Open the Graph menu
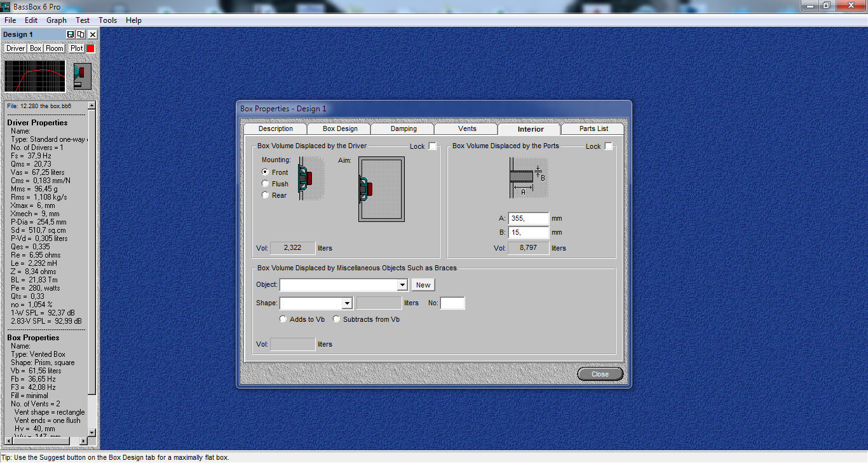Screen dimensions: 868x463 click(57, 20)
